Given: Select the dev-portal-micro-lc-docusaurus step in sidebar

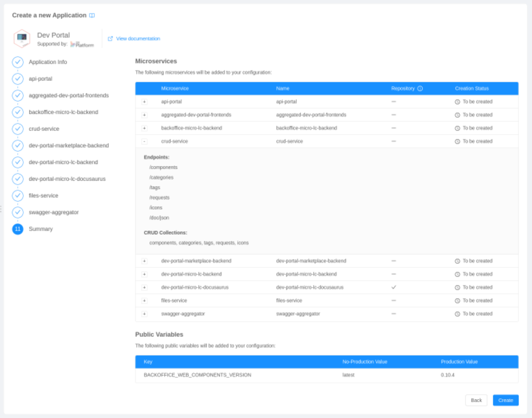Looking at the screenshot, I should 67,179.
